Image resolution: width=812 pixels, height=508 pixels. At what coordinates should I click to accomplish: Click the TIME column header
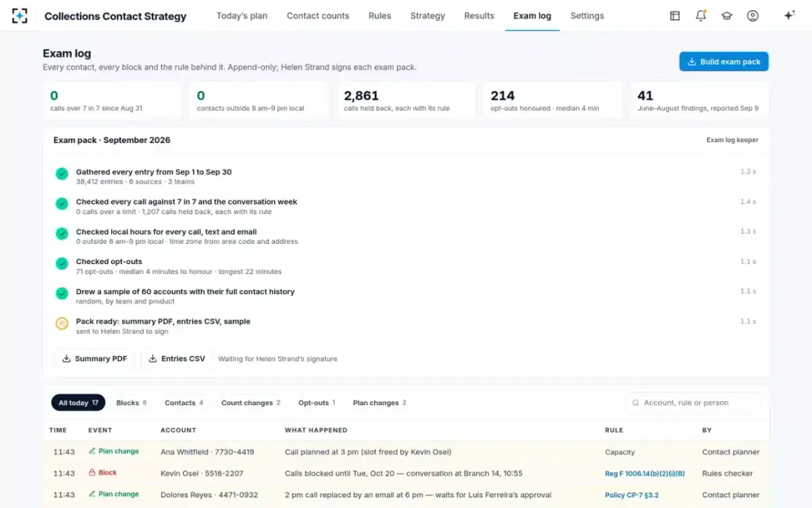pyautogui.click(x=58, y=430)
